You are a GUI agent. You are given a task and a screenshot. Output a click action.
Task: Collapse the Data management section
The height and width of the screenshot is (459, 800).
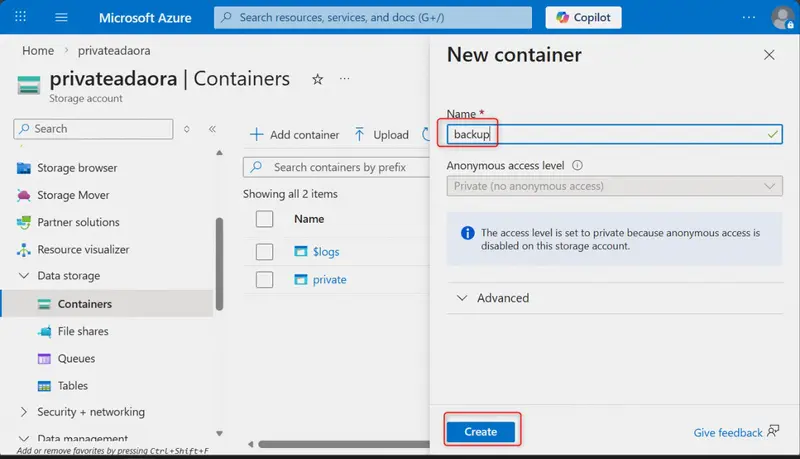click(23, 439)
